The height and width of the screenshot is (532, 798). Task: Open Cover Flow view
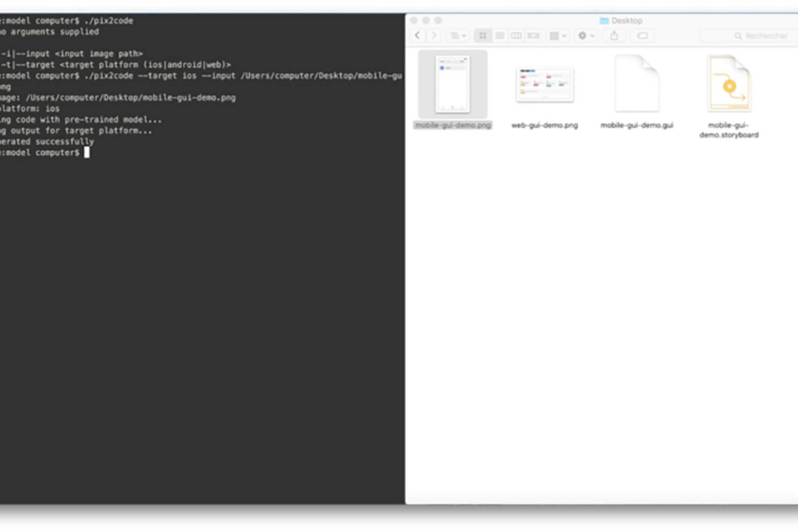coord(533,35)
